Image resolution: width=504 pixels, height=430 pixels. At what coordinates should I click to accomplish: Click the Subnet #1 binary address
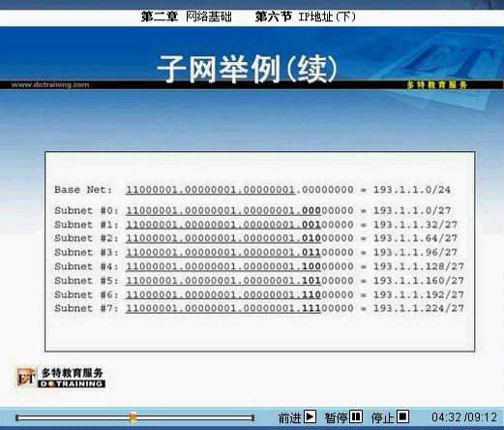pos(240,225)
